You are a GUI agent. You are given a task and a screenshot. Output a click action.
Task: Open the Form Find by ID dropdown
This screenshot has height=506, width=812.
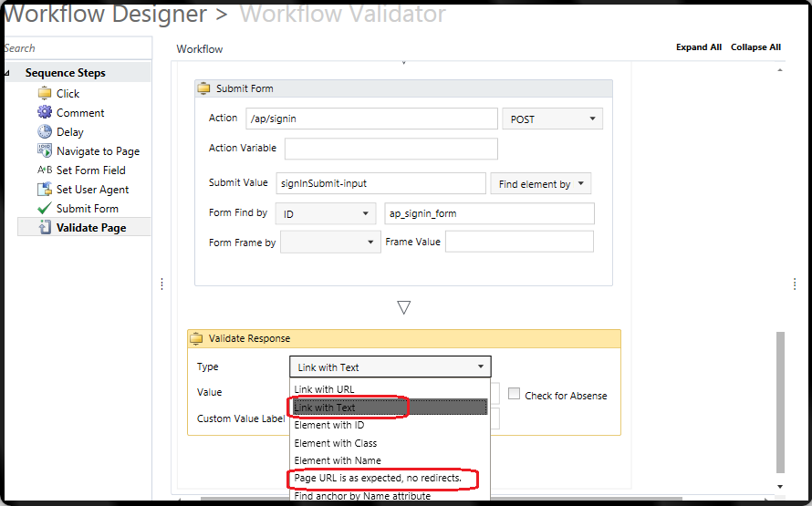pos(326,213)
